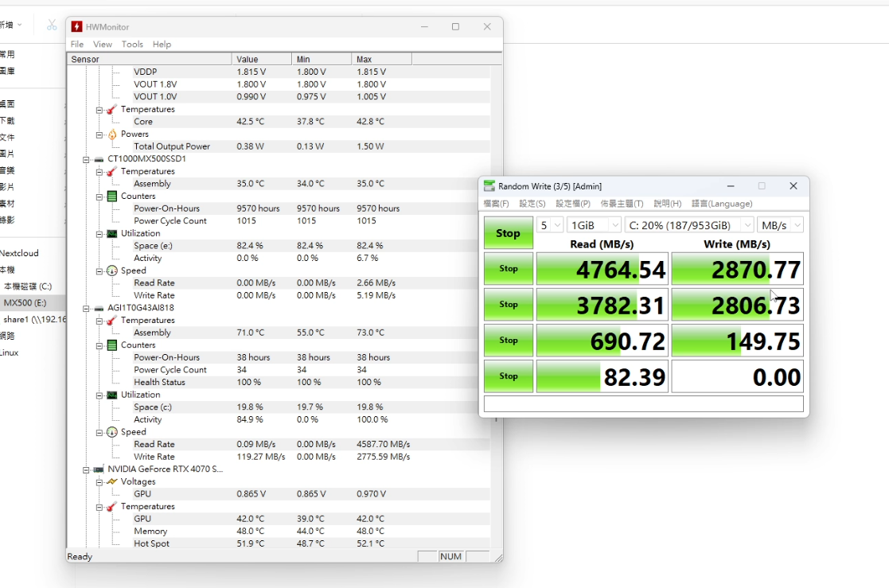Image resolution: width=889 pixels, height=588 pixels.
Task: Collapse the CT1000MX500SSD1 tree node
Action: (86, 159)
